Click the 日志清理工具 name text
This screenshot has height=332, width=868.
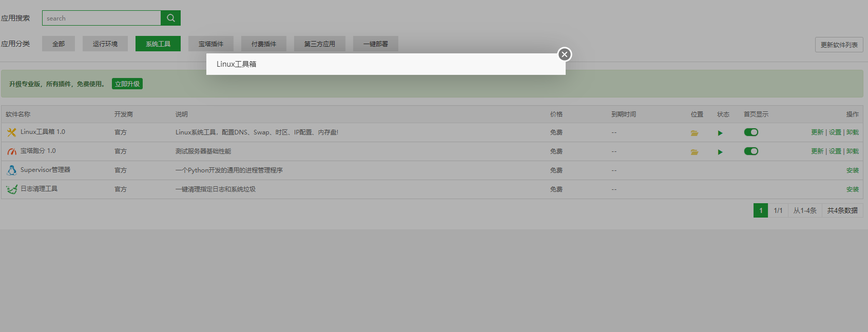(39, 189)
